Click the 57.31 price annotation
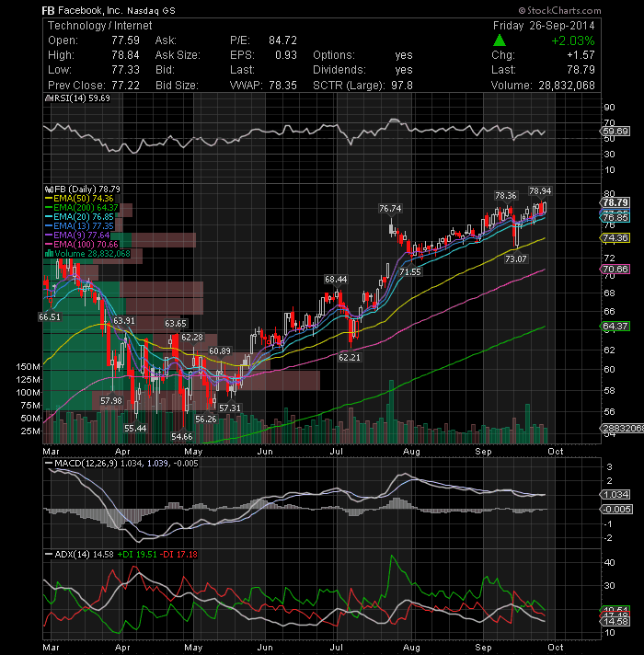Image resolution: width=644 pixels, height=655 pixels. pos(230,408)
